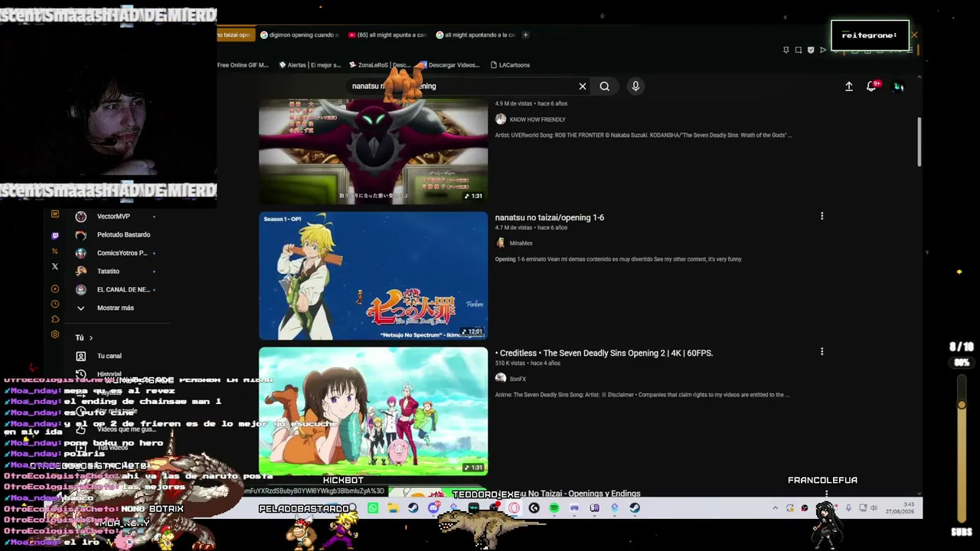Open a new browser tab
Image resolution: width=980 pixels, height=551 pixels.
pyautogui.click(x=525, y=35)
